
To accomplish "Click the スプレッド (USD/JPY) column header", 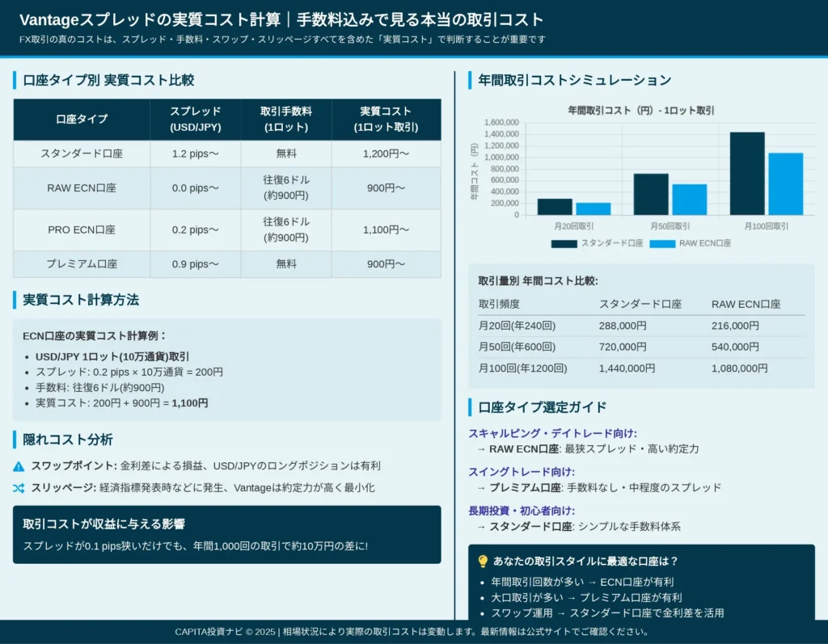I will pyautogui.click(x=196, y=120).
